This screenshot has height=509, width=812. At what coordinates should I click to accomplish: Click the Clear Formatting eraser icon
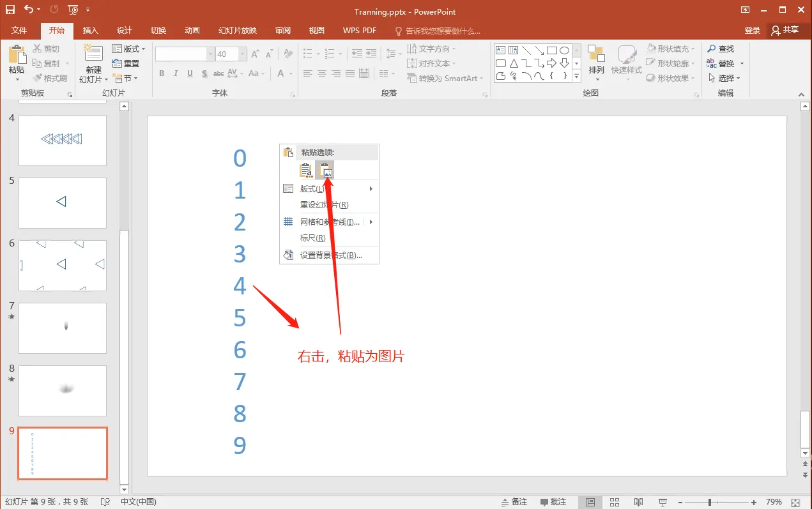point(288,54)
